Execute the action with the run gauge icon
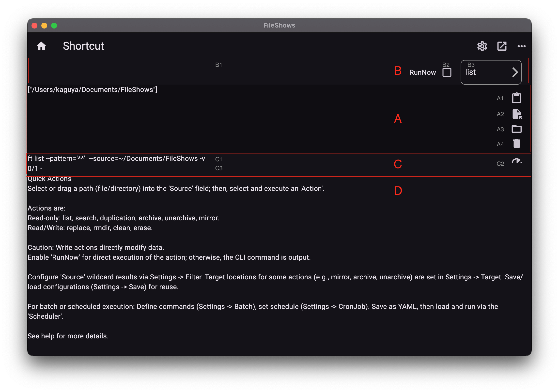This screenshot has height=392, width=559. coord(516,162)
